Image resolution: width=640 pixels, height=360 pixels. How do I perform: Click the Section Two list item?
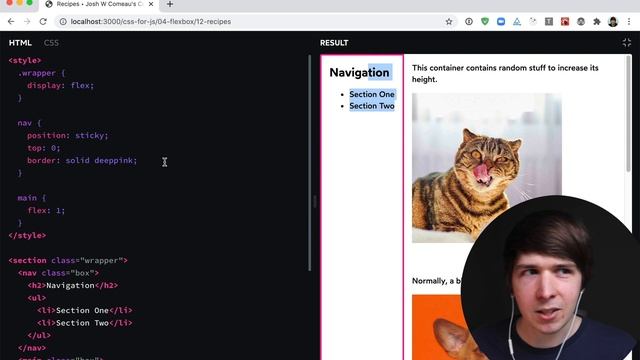(372, 106)
